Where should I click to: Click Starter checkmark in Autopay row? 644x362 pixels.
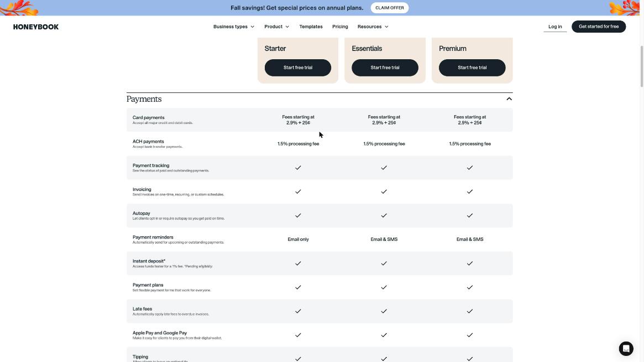tap(298, 215)
